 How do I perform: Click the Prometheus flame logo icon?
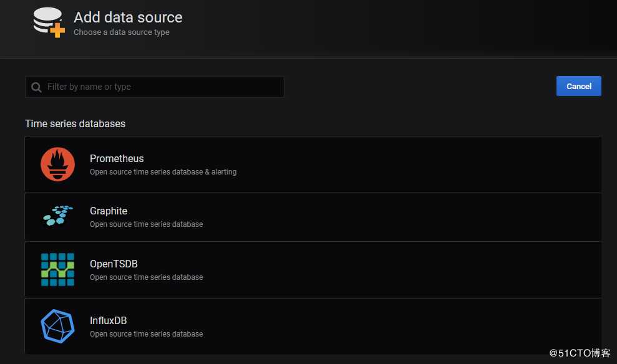pos(57,165)
